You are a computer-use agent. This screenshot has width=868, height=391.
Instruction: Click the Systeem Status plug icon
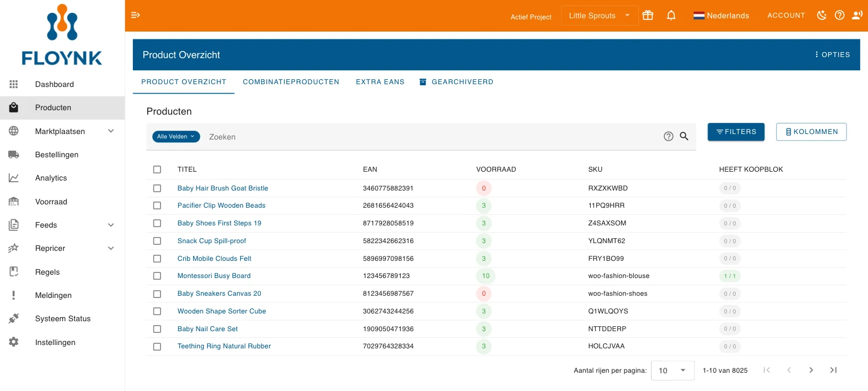click(14, 318)
